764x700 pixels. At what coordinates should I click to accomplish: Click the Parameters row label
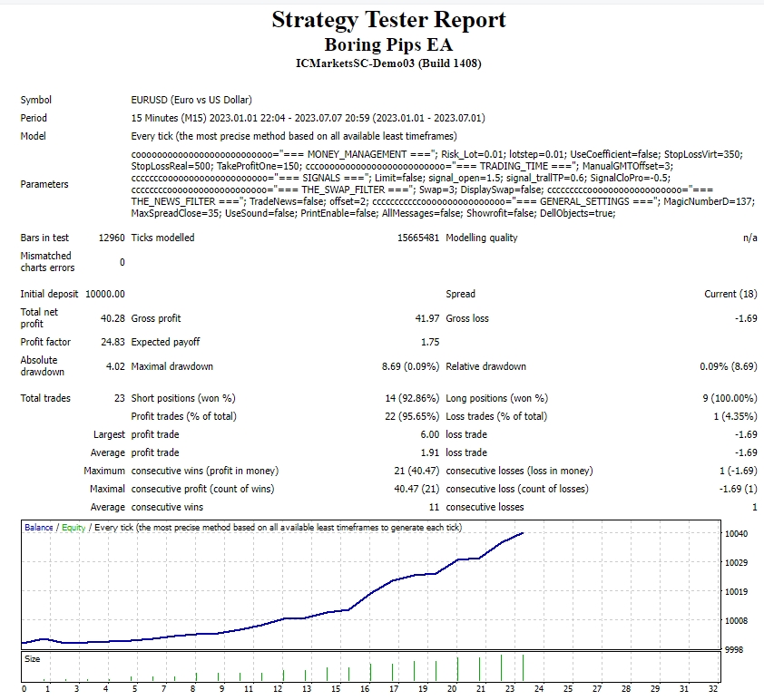(44, 184)
